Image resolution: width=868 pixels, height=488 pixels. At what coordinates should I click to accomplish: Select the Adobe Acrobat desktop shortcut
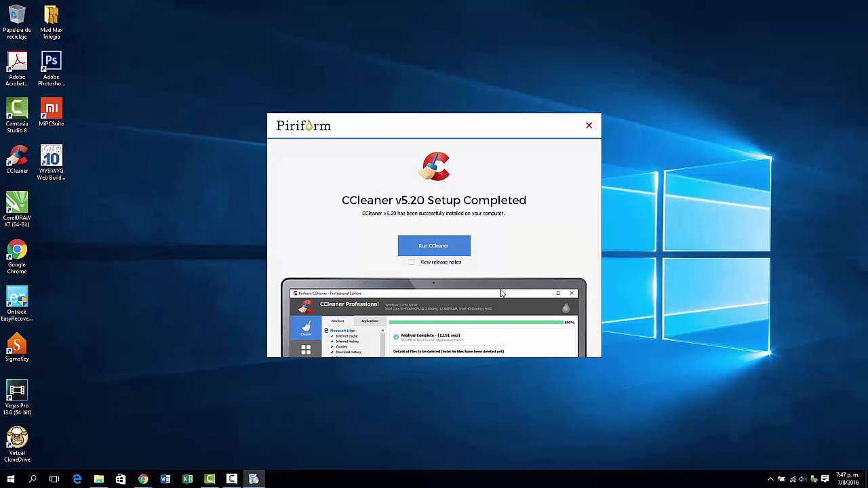tap(17, 69)
